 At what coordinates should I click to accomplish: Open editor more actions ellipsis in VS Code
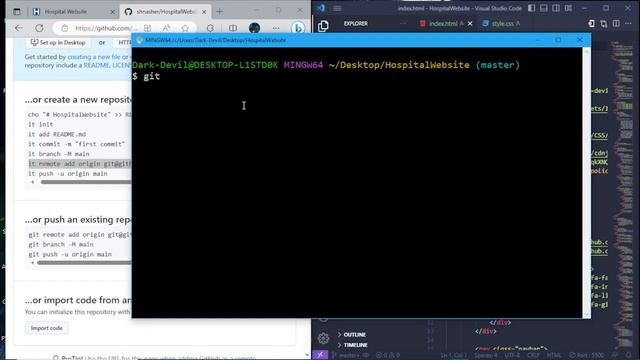pos(628,24)
